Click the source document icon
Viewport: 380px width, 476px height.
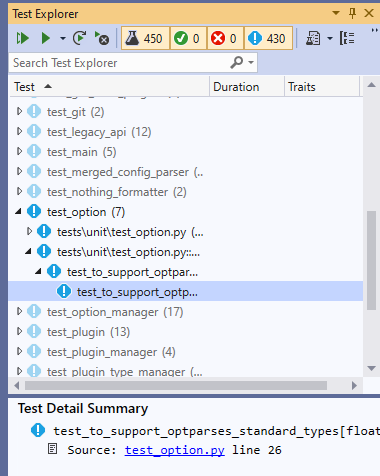click(x=52, y=449)
